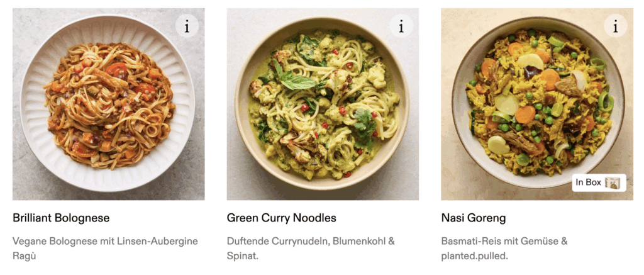Show info icon on Green Curry Noodles
Viewport: 644px width, 275px height.
[x=401, y=26]
